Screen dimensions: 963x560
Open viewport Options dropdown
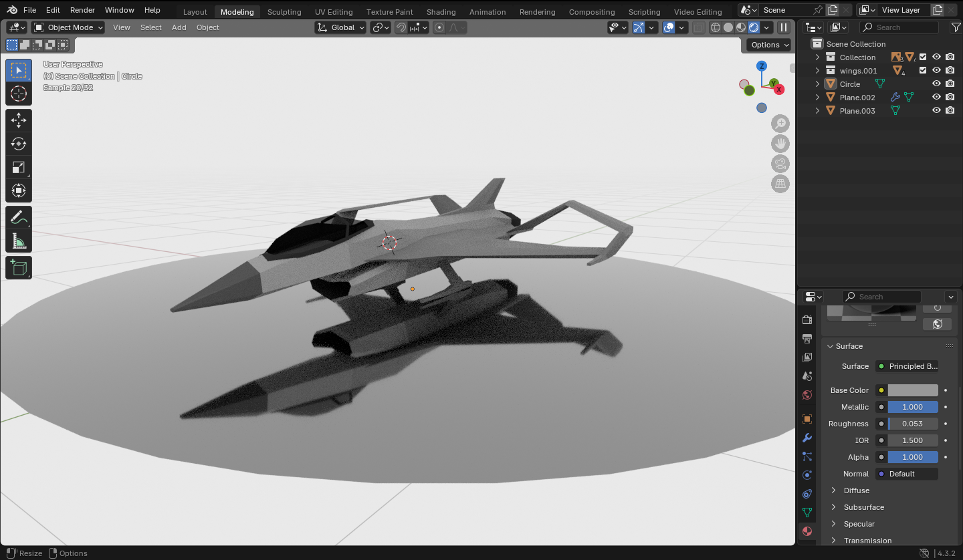click(x=770, y=45)
